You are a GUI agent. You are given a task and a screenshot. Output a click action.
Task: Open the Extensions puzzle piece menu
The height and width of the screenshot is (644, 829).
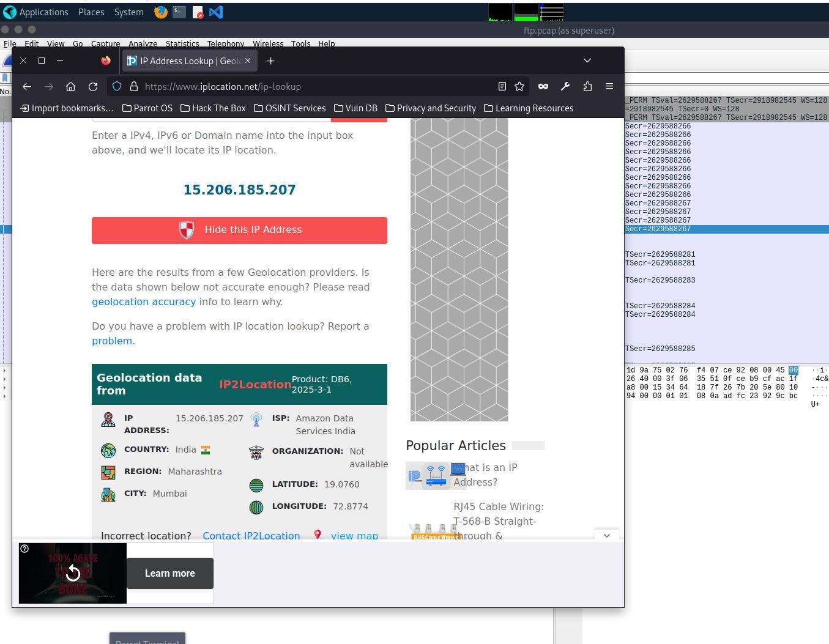coord(587,86)
